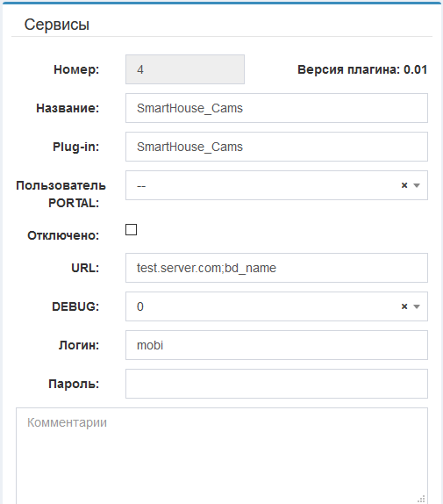Click the Комментарии textarea corner grip icon
Viewport: 443px width, 504px height.
pyautogui.click(x=421, y=499)
